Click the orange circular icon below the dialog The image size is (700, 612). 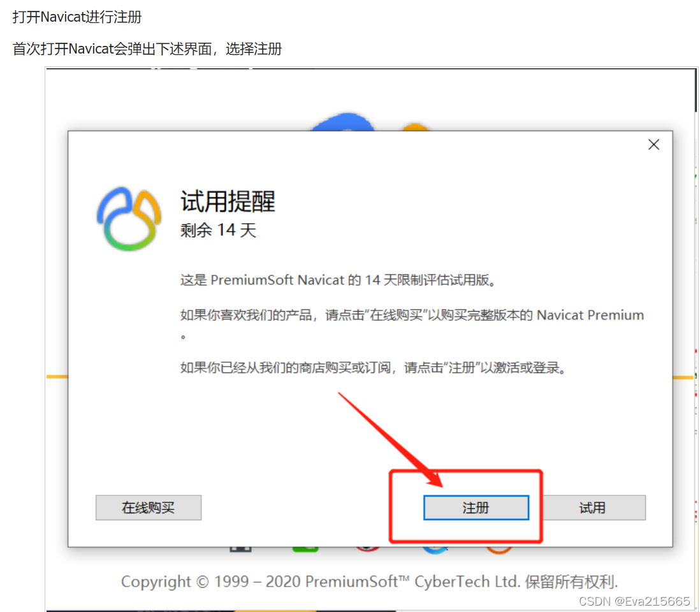tap(499, 550)
